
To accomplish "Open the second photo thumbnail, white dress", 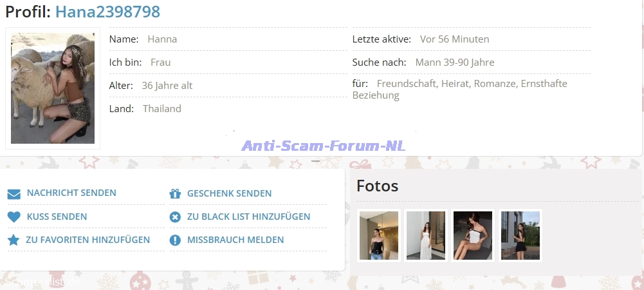I will click(x=426, y=235).
